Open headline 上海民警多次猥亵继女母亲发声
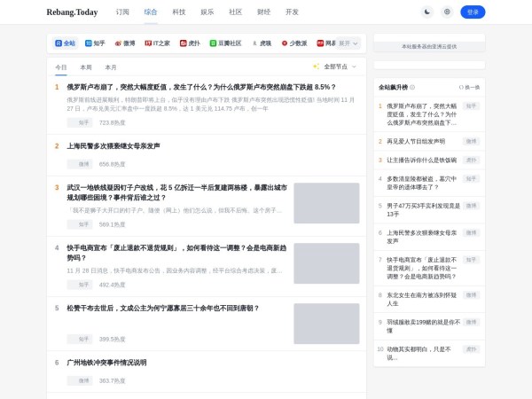532x399 pixels. coord(113,146)
